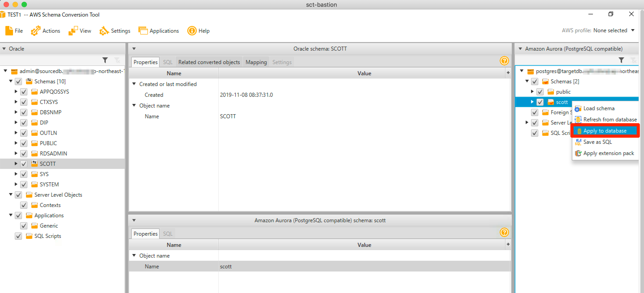The image size is (644, 293).
Task: Click the Created value 2019-11-08 08:37:31.0
Action: point(246,95)
